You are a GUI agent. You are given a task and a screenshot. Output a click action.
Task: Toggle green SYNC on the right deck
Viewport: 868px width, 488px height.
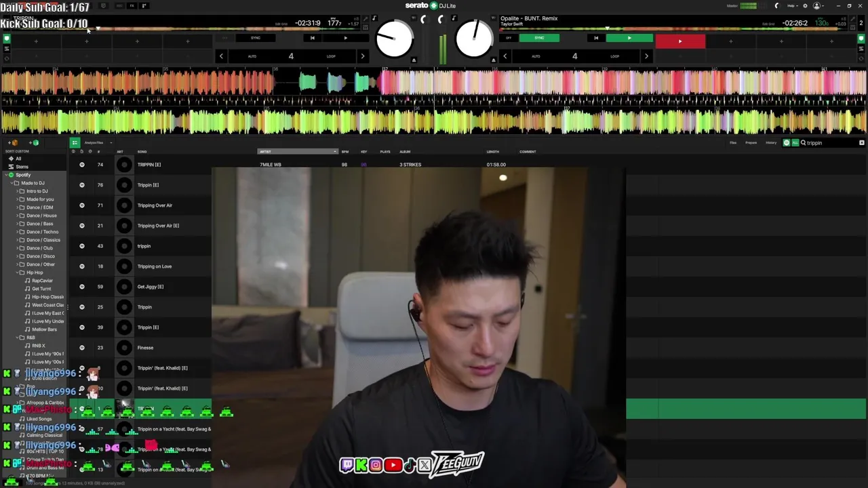coord(539,38)
